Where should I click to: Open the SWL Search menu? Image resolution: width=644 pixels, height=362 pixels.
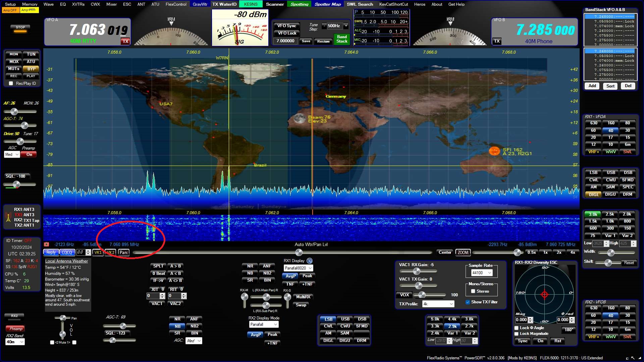[360, 4]
